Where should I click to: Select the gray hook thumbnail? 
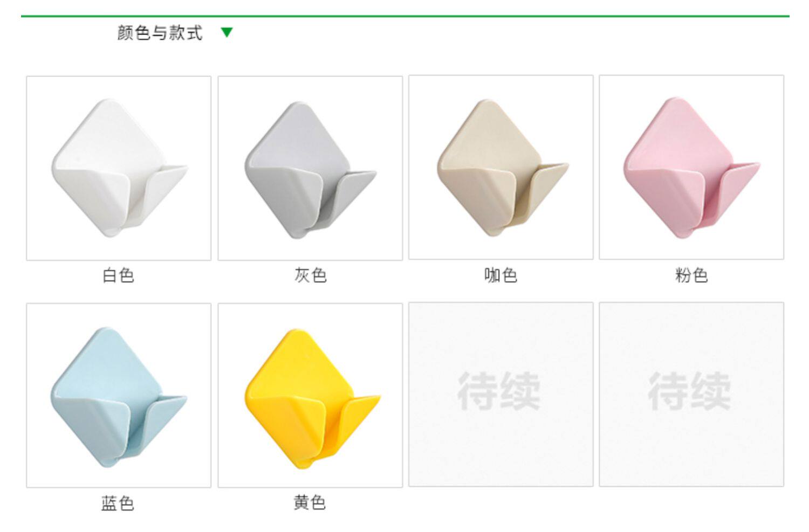point(310,168)
